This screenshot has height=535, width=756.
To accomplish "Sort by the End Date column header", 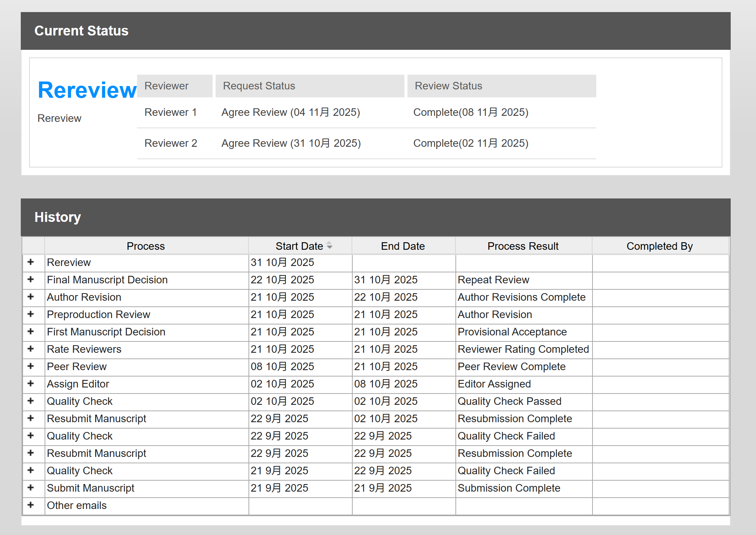I will tap(403, 246).
